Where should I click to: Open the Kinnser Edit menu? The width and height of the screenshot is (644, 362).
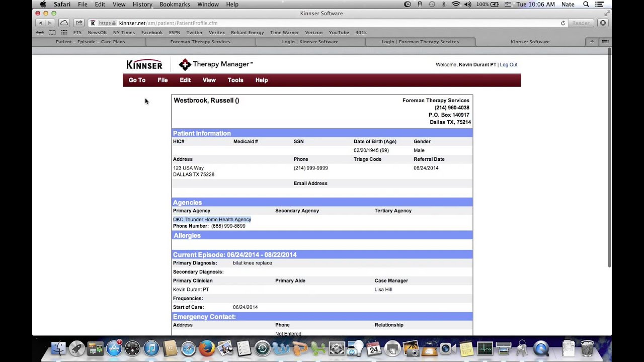[185, 80]
